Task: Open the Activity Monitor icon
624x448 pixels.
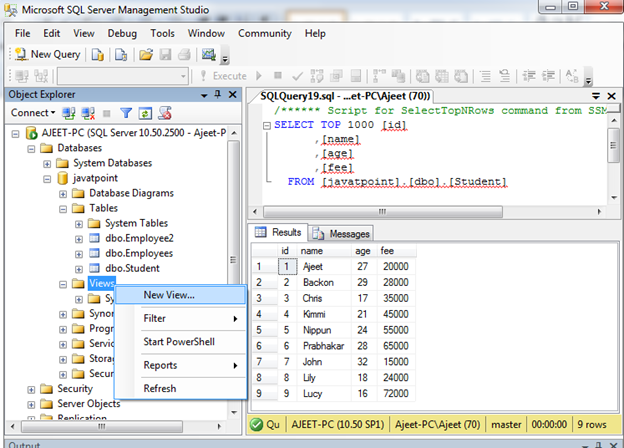Action: tap(209, 55)
